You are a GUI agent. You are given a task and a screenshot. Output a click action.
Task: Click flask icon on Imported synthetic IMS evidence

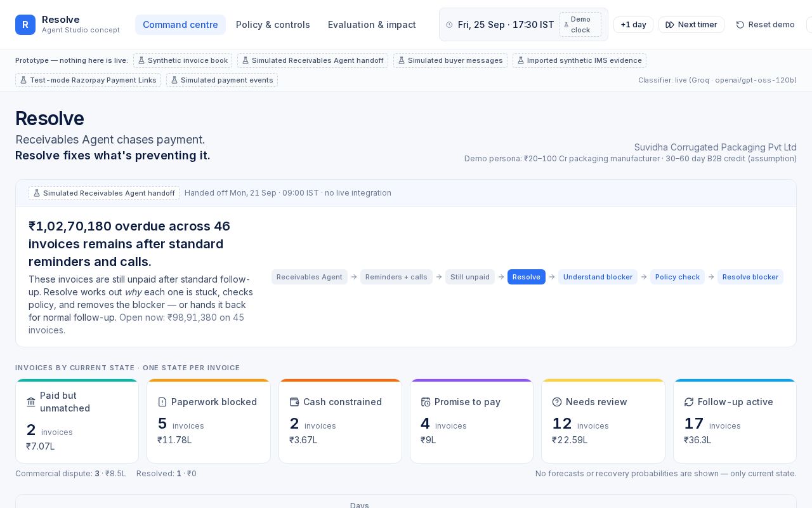521,60
